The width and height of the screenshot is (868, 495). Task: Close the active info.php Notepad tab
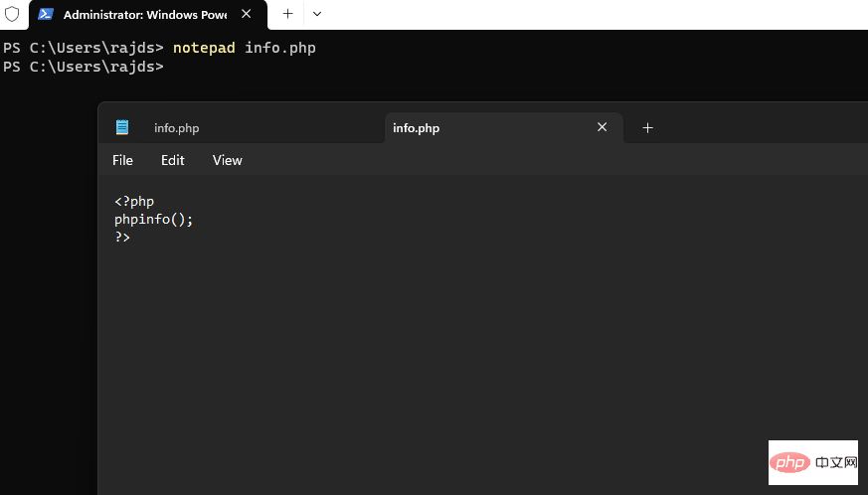point(602,127)
